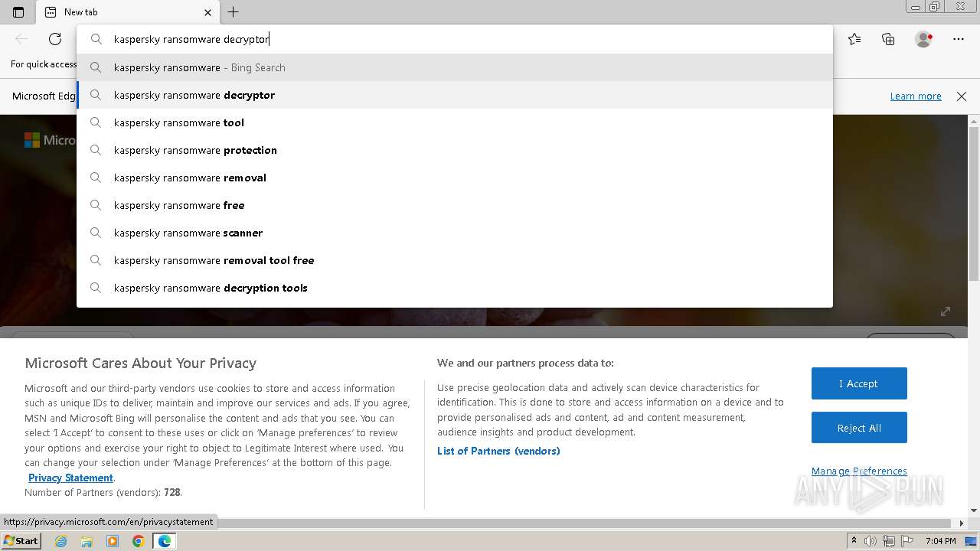The width and height of the screenshot is (980, 551).
Task: Expand background image with expand arrows icon
Action: 946,311
